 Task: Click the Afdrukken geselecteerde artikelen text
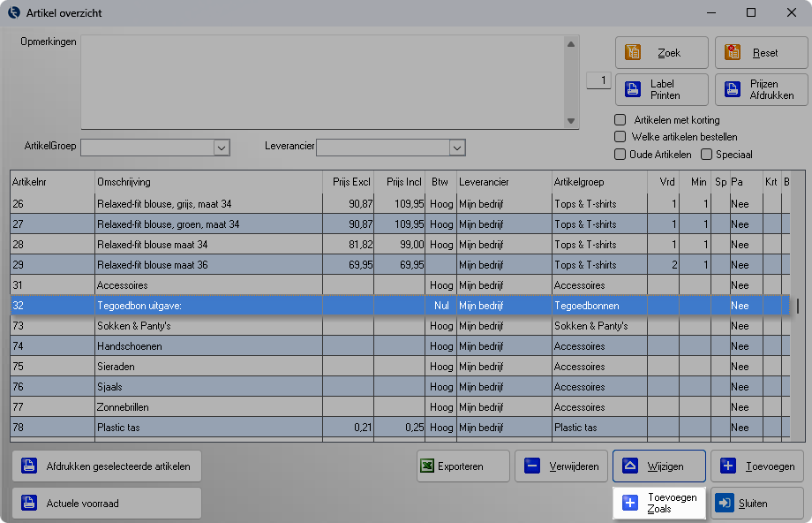(118, 466)
